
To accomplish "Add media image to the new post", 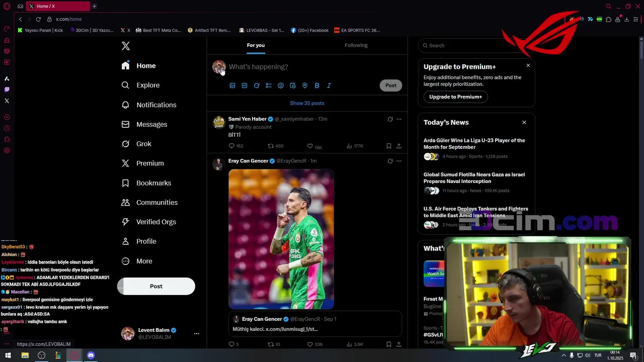I will [232, 85].
